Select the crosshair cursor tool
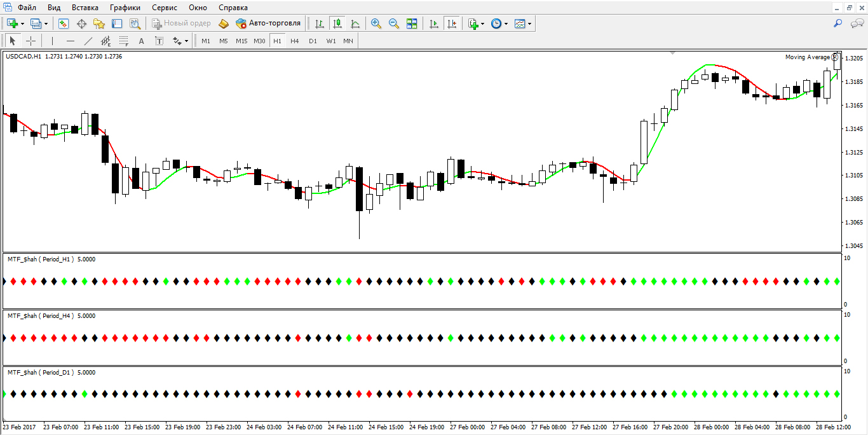 click(31, 41)
